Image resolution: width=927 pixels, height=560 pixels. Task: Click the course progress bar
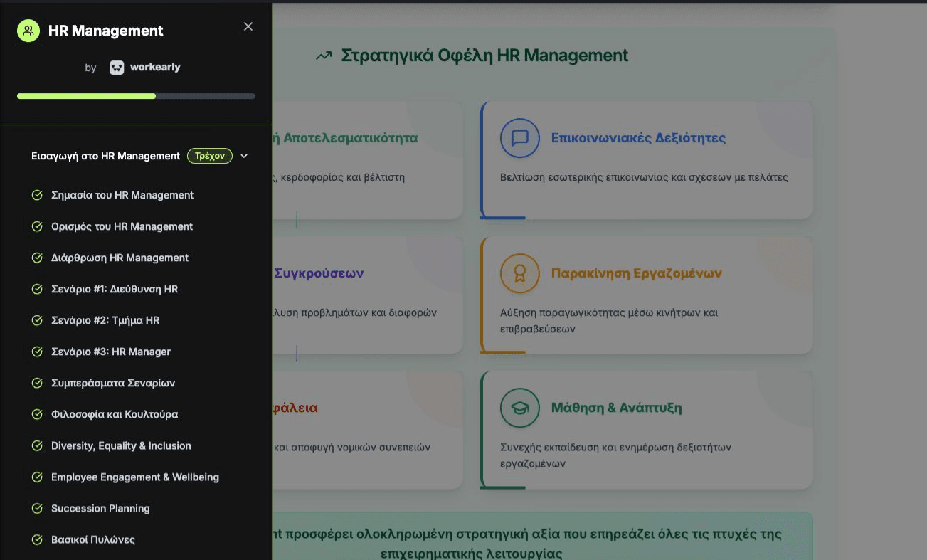click(x=135, y=95)
